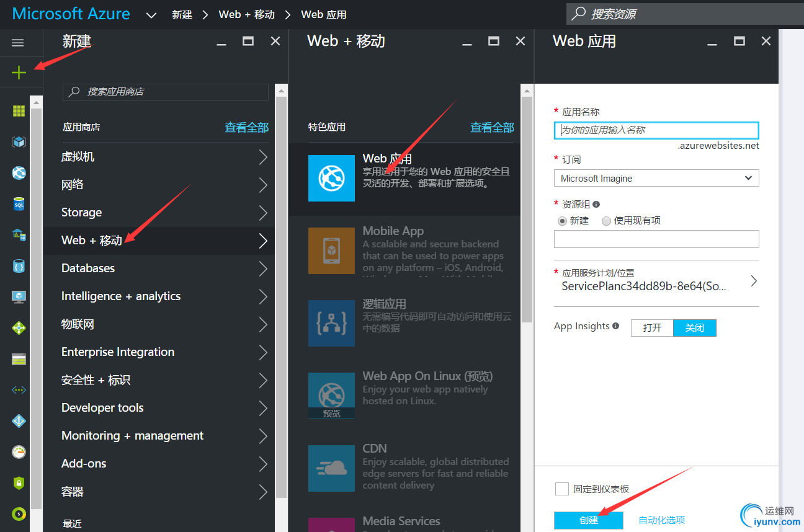Image resolution: width=804 pixels, height=532 pixels.
Task: Open Virtual machines monitor icon in sidebar
Action: point(19,296)
